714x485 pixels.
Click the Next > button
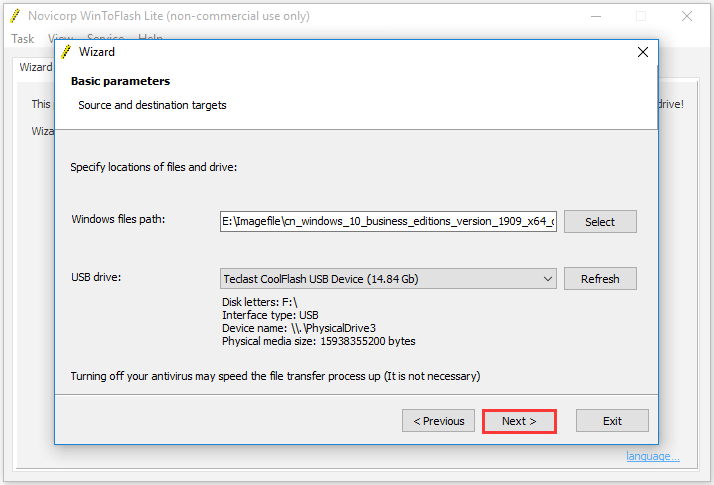519,421
